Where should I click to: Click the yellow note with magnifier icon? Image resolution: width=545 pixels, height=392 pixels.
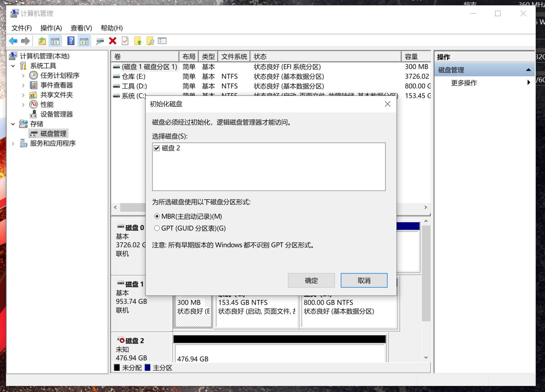tap(150, 41)
